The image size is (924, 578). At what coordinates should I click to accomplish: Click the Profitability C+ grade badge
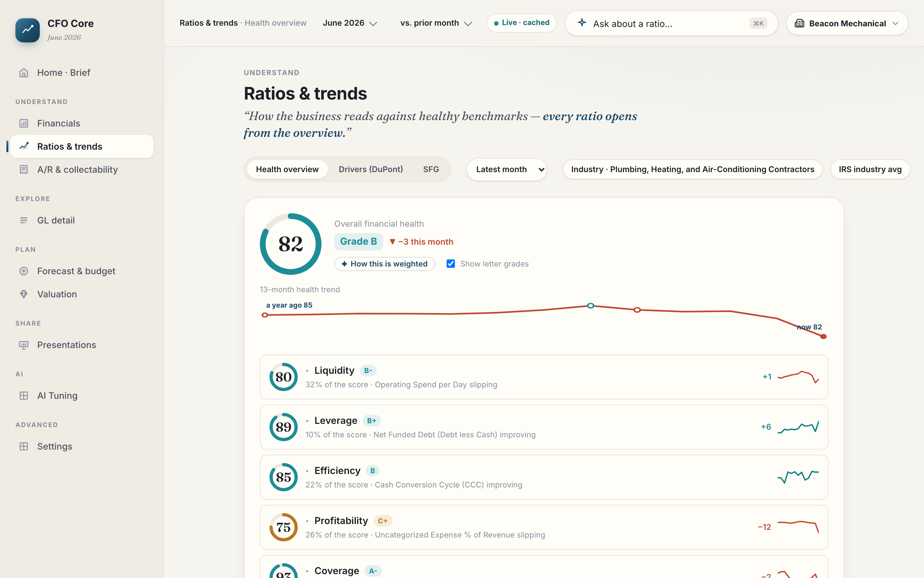click(382, 521)
